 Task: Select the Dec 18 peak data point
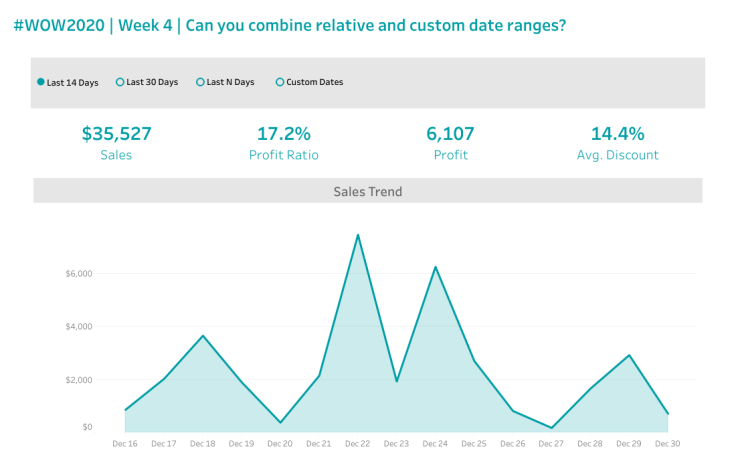coord(203,335)
